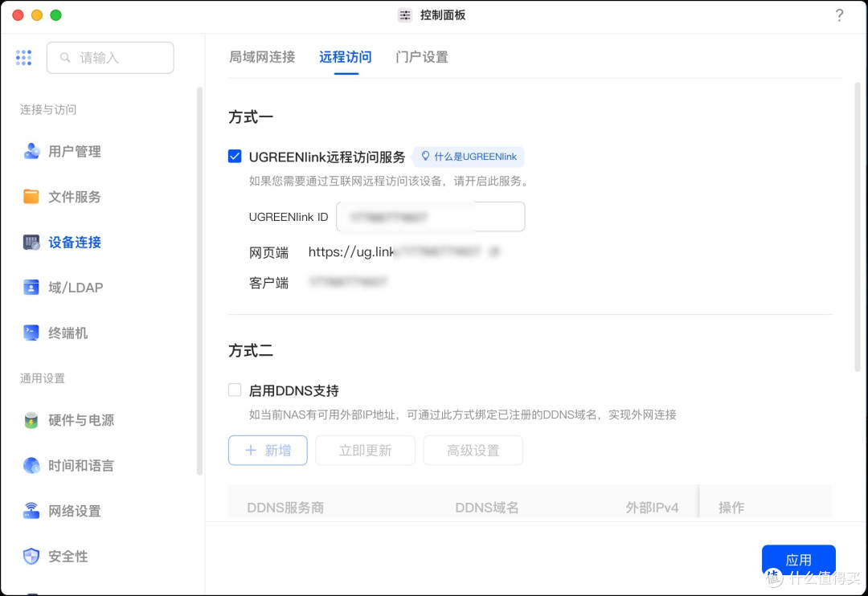868x596 pixels.
Task: Click the plus icon in 新增 button
Action: 251,450
